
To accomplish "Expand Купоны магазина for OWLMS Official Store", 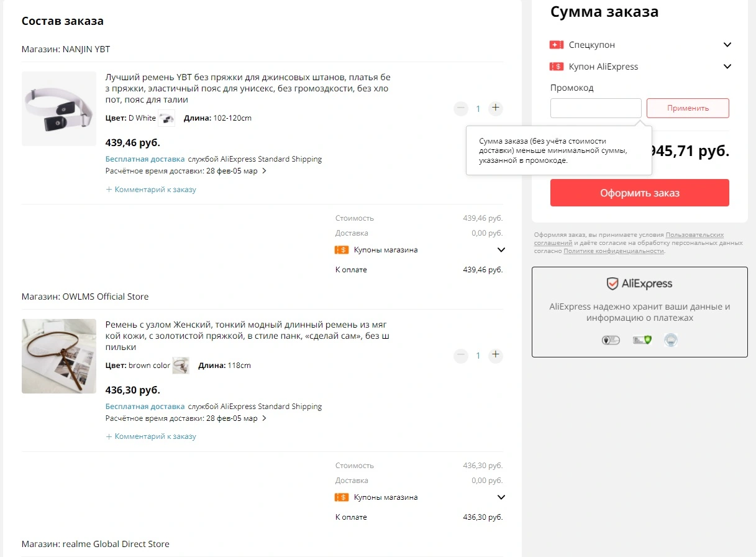I will tap(501, 497).
